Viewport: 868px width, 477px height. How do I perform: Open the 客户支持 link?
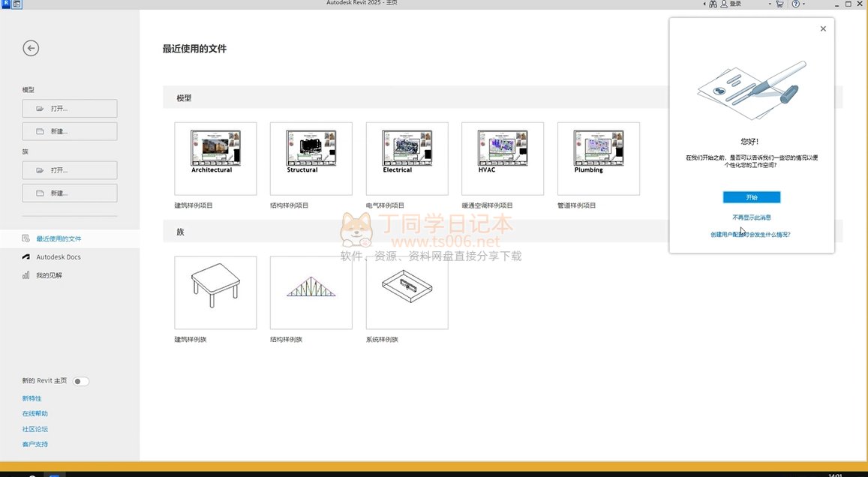click(x=35, y=444)
